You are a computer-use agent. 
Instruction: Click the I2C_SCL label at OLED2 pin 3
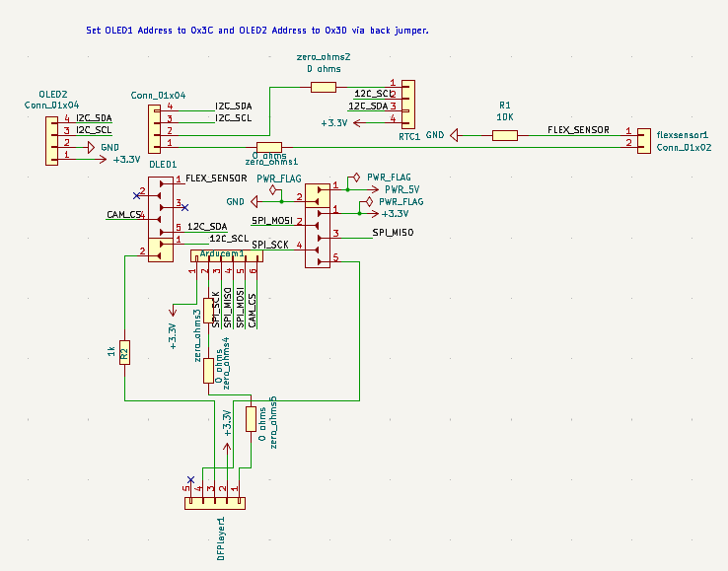pyautogui.click(x=94, y=130)
